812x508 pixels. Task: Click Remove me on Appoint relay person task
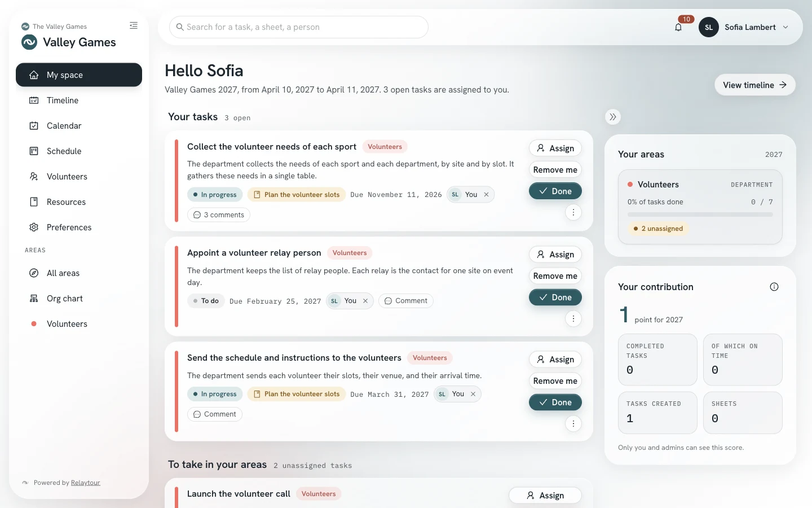pos(555,276)
